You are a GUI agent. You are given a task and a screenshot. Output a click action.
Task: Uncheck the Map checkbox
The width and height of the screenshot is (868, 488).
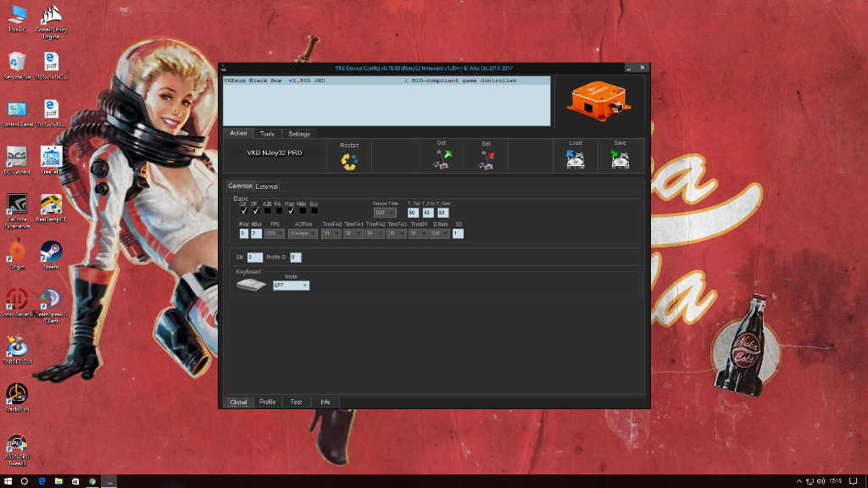[292, 211]
